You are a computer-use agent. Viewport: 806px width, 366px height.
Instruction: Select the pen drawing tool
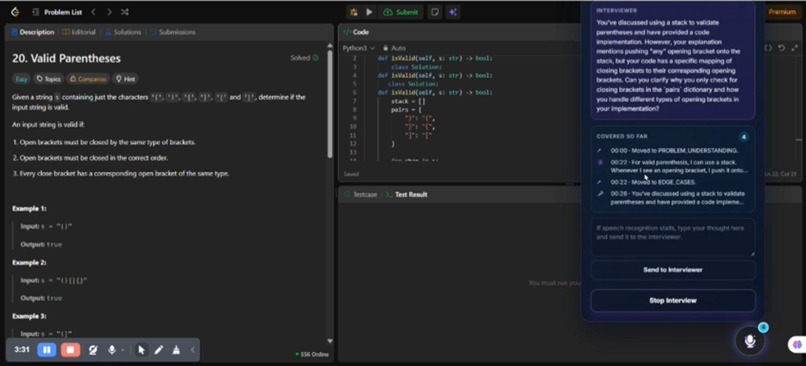[x=159, y=350]
